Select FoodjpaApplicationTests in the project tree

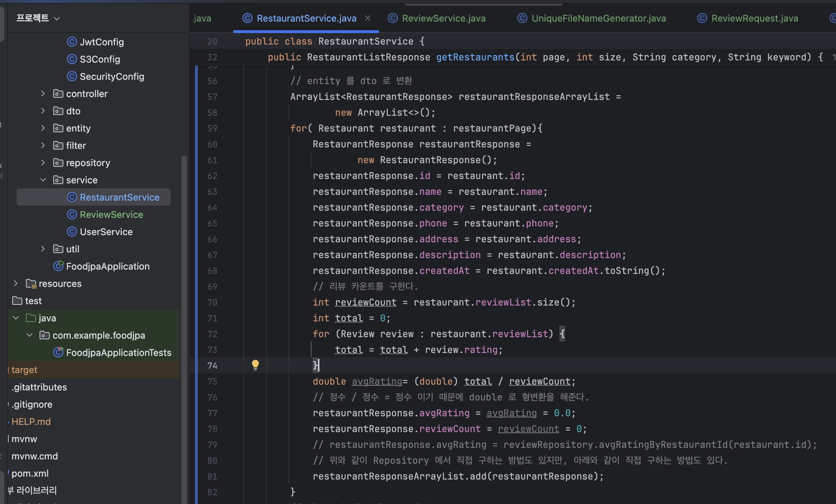point(119,353)
